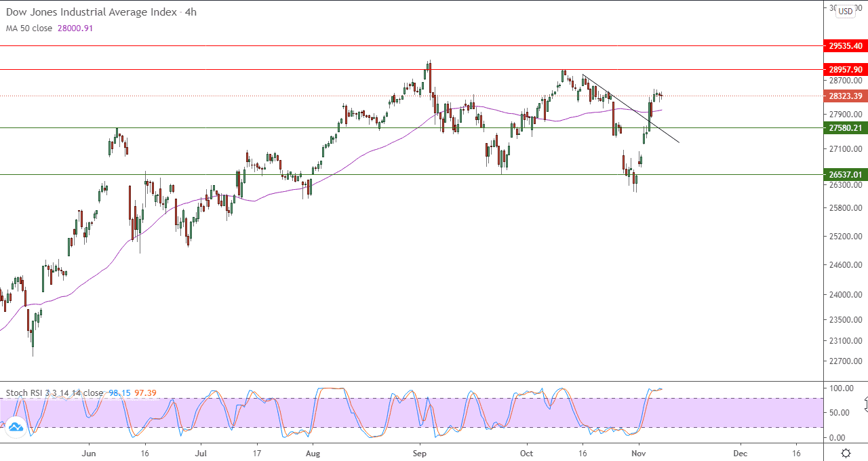Click the 23500.00 price axis value
This screenshot has height=461, width=868.
click(845, 319)
